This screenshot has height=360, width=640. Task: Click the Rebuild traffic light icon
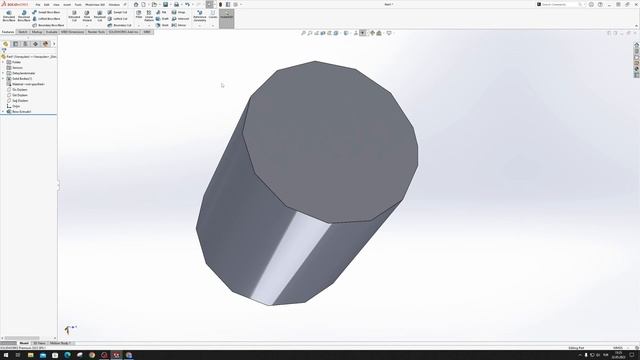220,4
